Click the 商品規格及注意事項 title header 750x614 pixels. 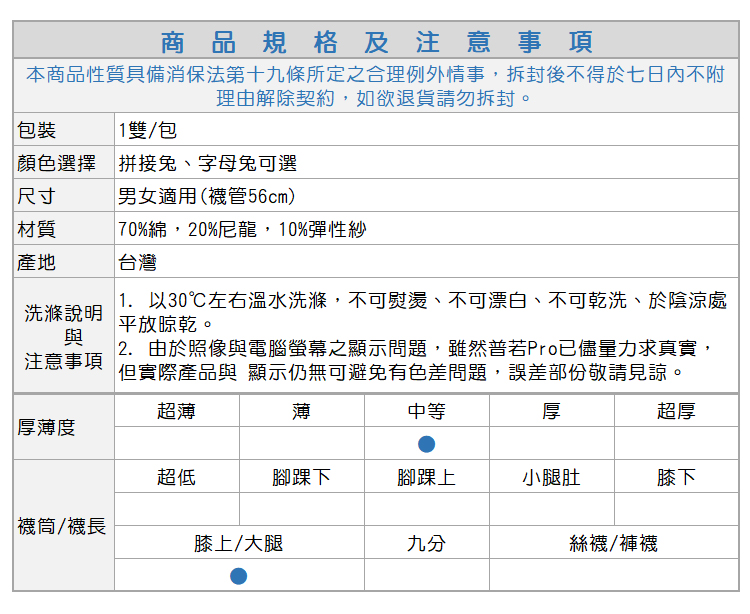pos(376,42)
